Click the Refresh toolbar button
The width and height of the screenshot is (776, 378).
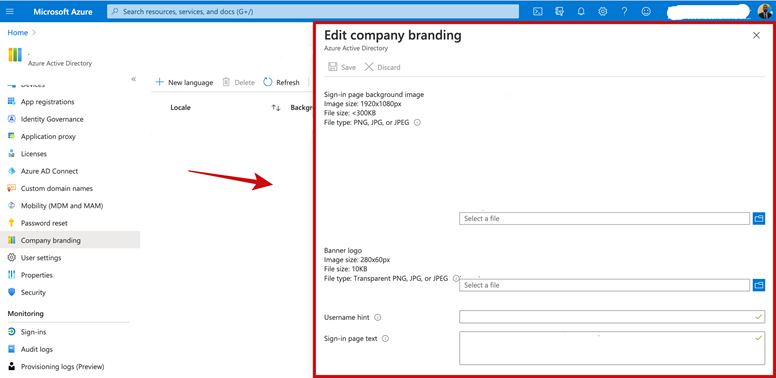pyautogui.click(x=282, y=82)
